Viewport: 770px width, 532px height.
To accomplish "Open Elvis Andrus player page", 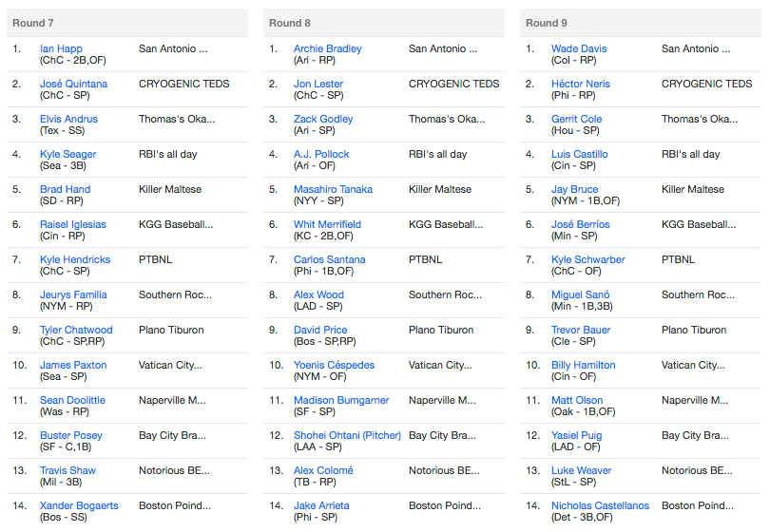I will click(x=68, y=119).
